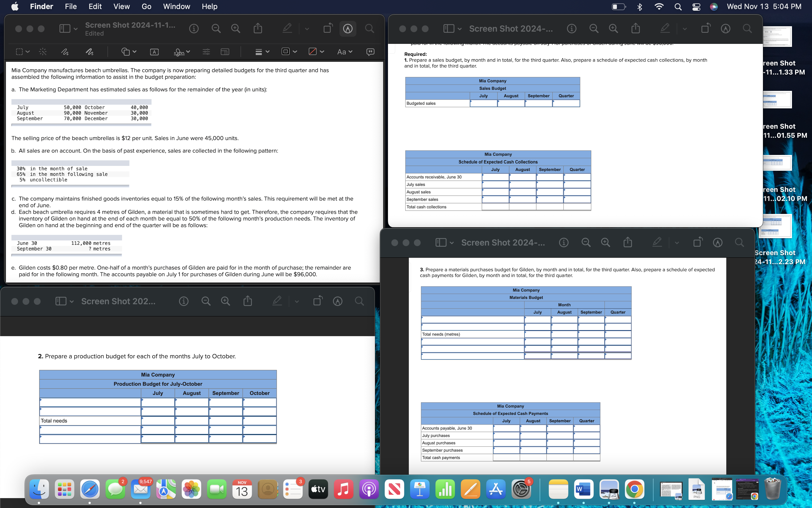Screen dimensions: 812x508
Task: Select the Sketch tool in markup toolbar
Action: (x=64, y=52)
